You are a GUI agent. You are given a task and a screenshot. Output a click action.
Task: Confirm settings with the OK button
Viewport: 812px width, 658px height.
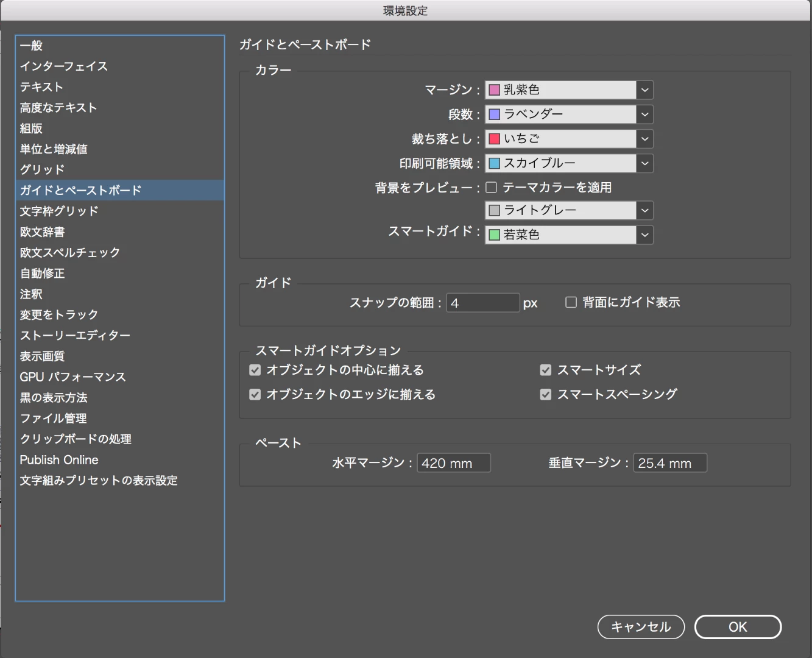[x=738, y=627]
